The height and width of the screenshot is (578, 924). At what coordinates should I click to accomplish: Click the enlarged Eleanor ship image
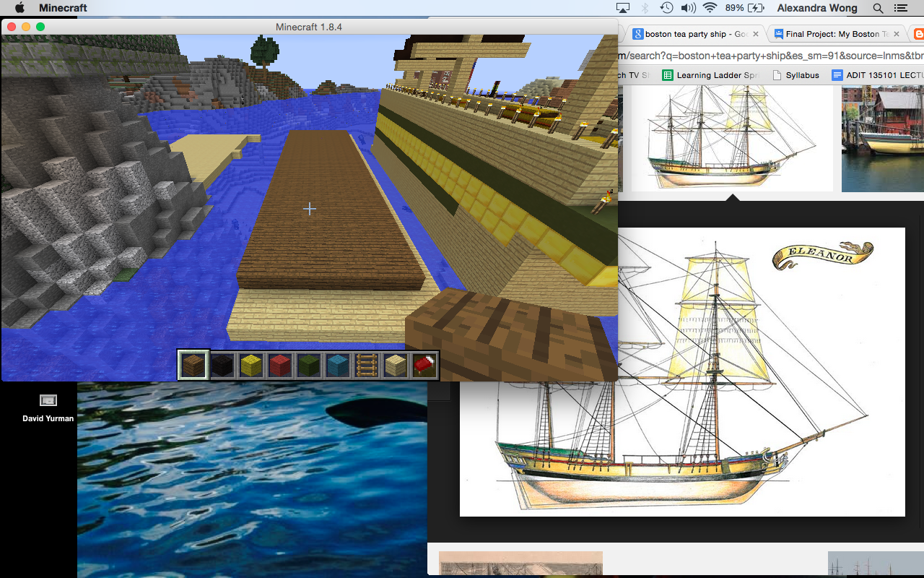coord(682,372)
